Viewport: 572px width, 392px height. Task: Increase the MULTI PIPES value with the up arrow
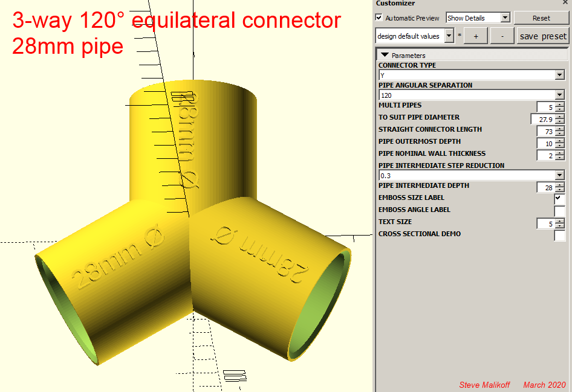point(560,104)
